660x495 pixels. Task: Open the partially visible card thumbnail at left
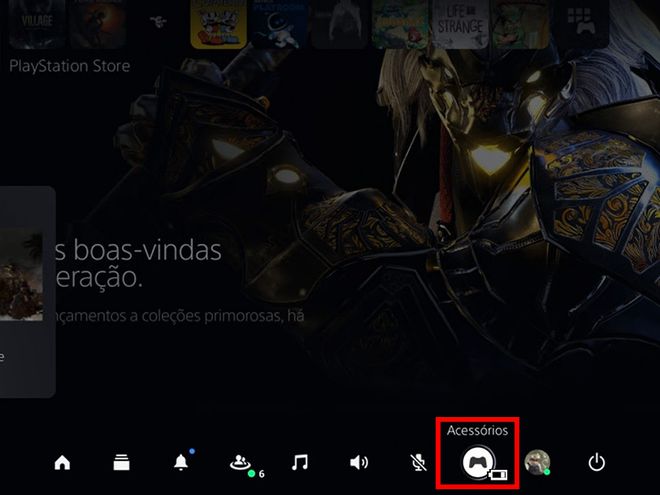point(21,274)
